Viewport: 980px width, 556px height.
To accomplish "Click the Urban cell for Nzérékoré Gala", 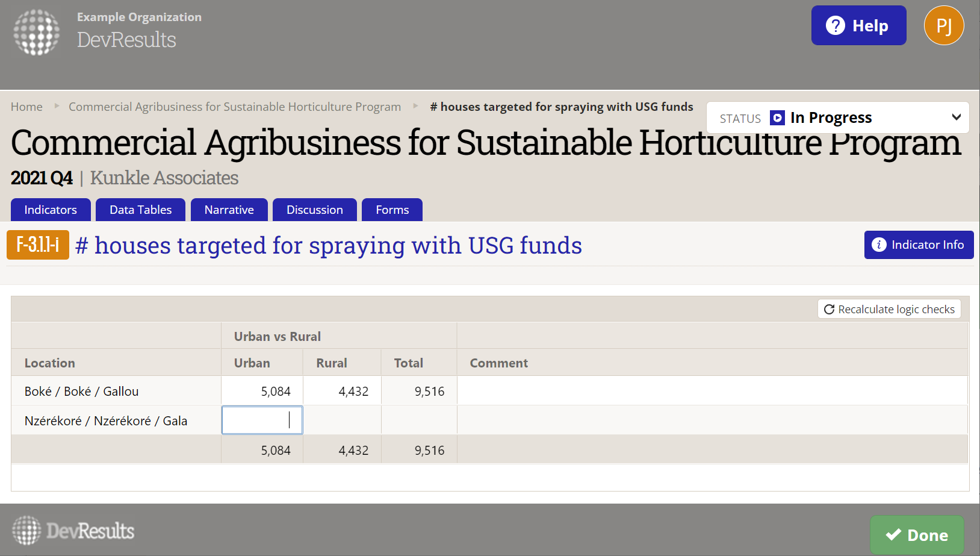I will click(262, 420).
